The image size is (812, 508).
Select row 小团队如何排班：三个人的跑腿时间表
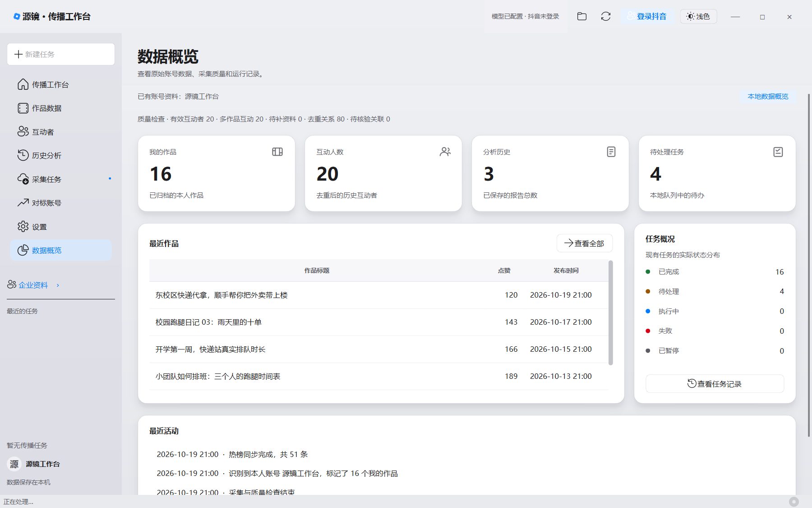pos(379,376)
